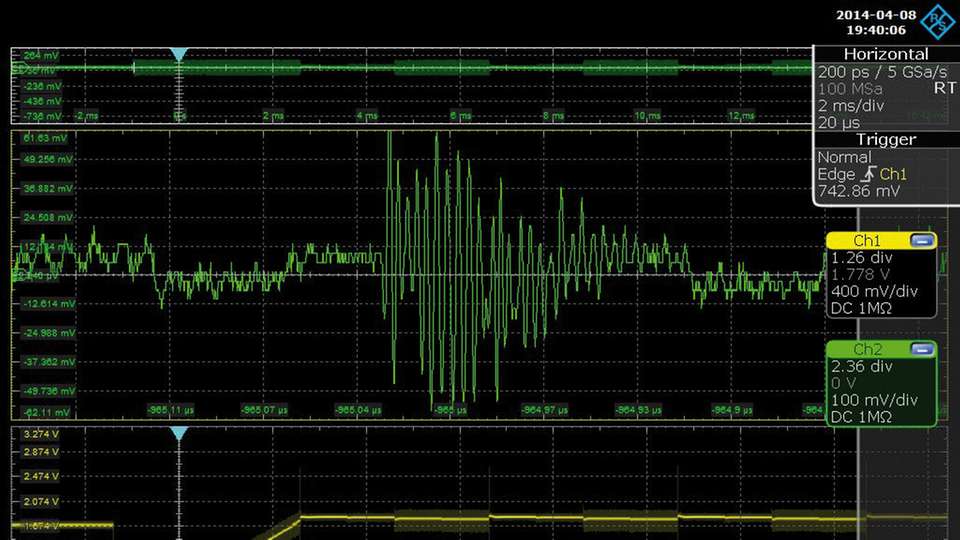Click the 2 ms/div time scale value
This screenshot has width=960, height=540.
(851, 106)
